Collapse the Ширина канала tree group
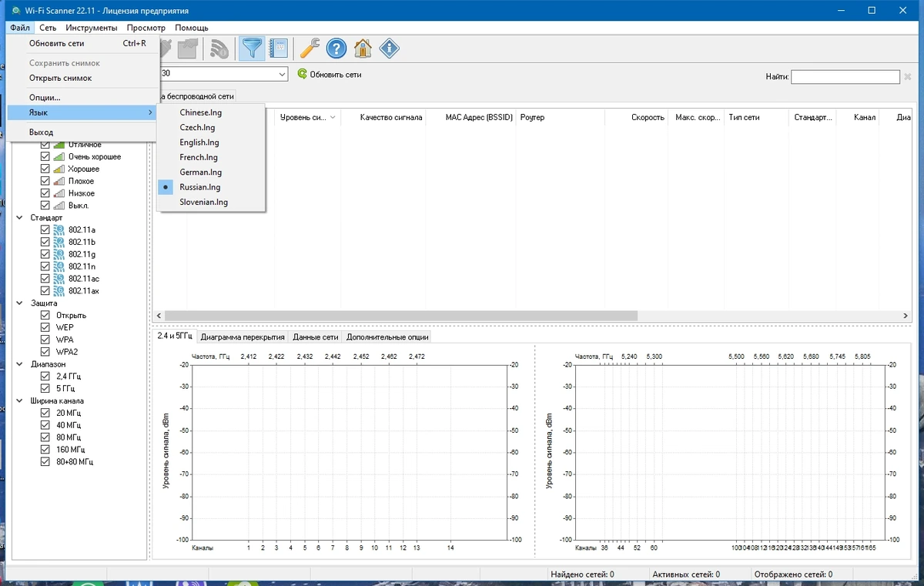Screen dimensions: 924x586 (x=20, y=400)
